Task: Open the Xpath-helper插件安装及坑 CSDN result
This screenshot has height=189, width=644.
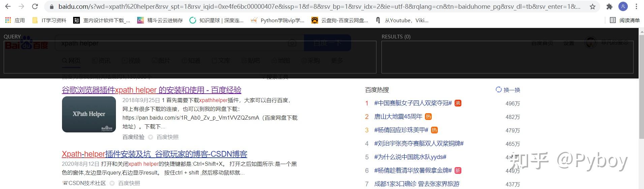Action: pos(154,154)
